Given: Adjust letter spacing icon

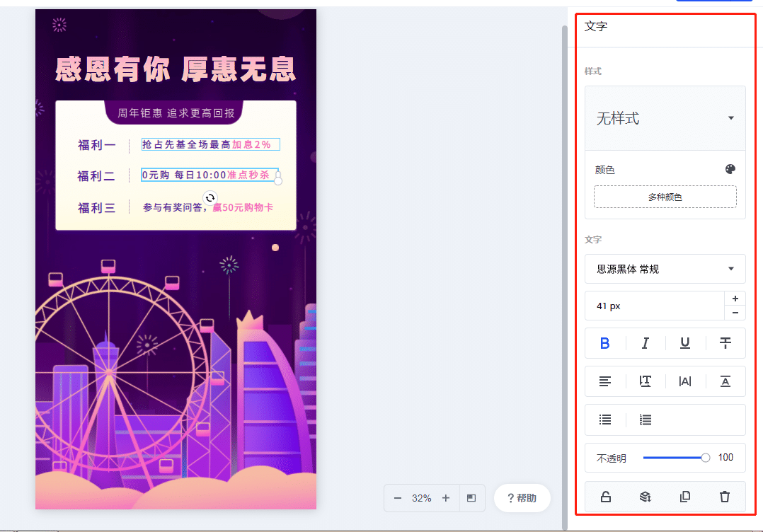Looking at the screenshot, I should point(685,381).
